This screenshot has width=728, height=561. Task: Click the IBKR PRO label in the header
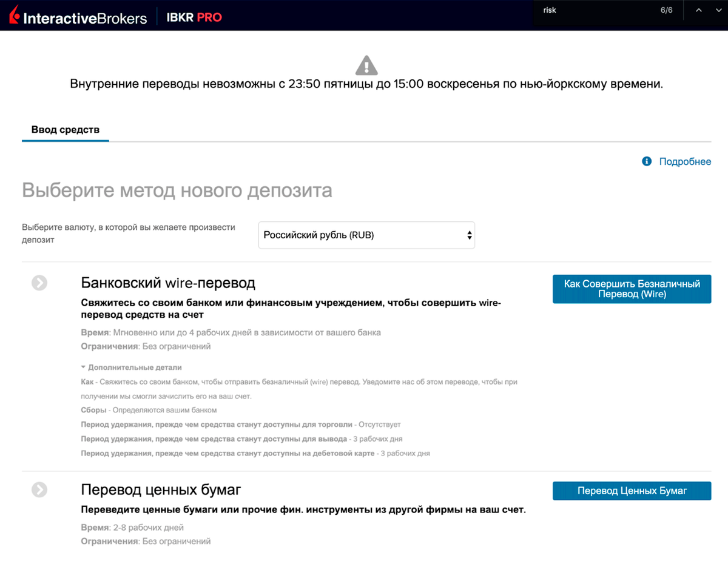click(194, 17)
